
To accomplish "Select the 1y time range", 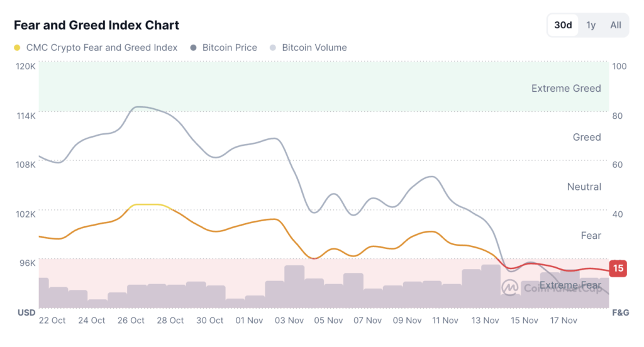I will (x=591, y=26).
